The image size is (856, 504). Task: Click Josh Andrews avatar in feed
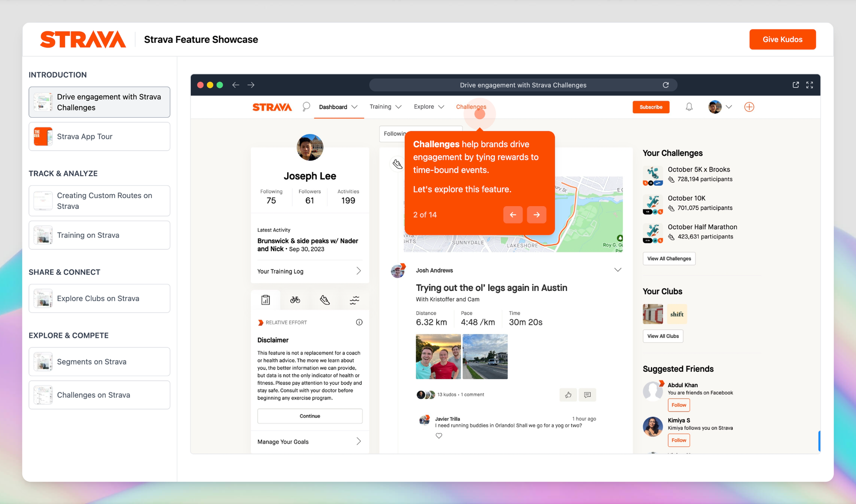(x=398, y=271)
